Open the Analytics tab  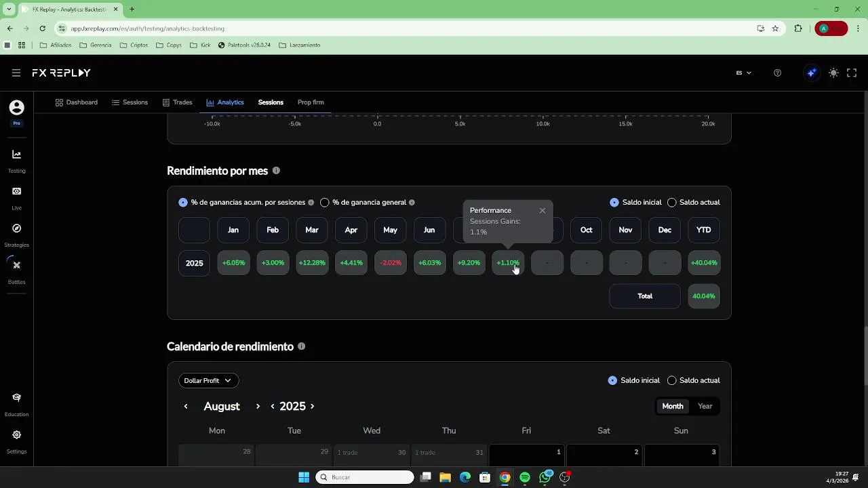click(225, 102)
